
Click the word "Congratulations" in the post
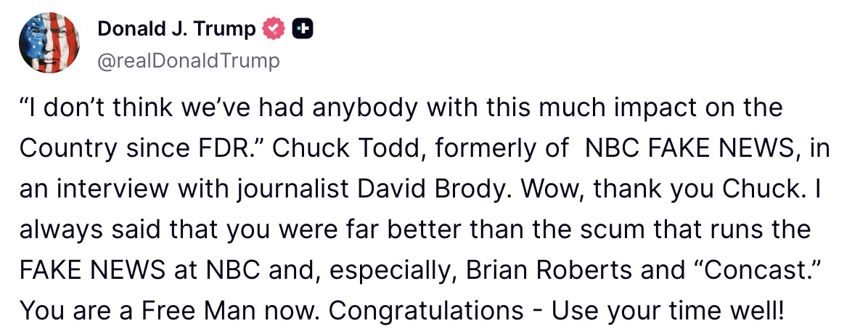click(x=426, y=310)
